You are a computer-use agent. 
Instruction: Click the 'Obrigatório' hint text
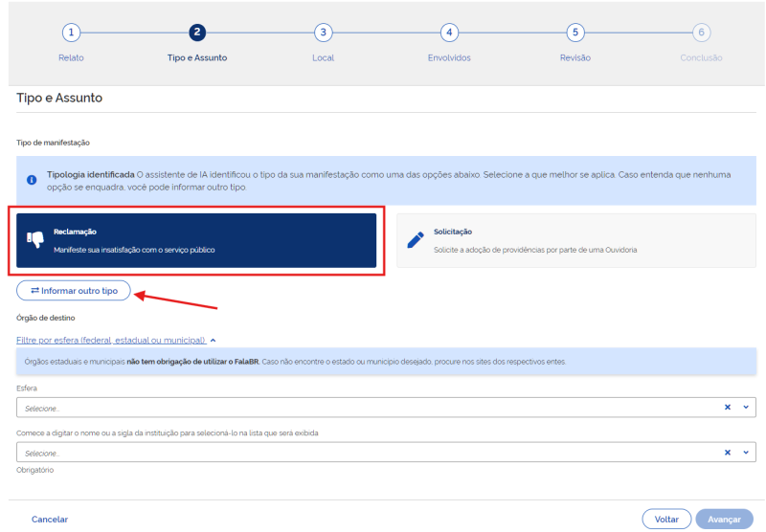click(34, 470)
